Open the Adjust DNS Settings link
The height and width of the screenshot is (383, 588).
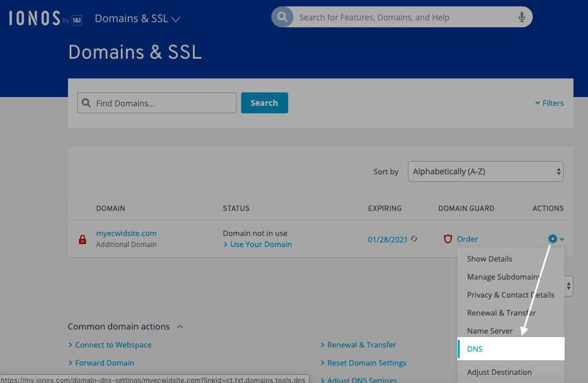(x=361, y=380)
